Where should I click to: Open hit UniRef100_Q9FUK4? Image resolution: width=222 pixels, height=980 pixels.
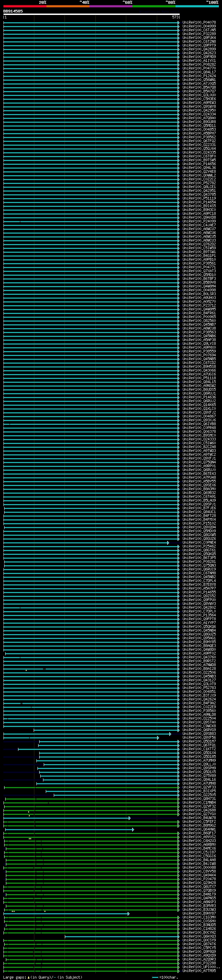tap(199, 38)
